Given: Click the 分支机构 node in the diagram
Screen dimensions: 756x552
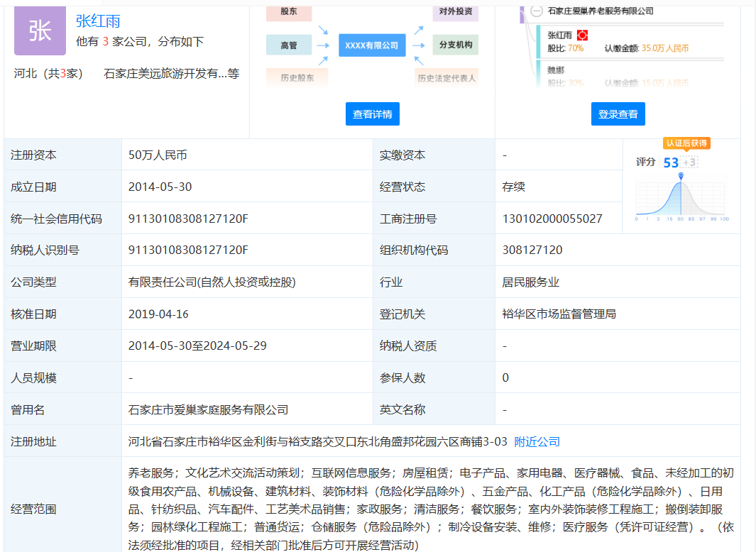Looking at the screenshot, I should (x=456, y=45).
